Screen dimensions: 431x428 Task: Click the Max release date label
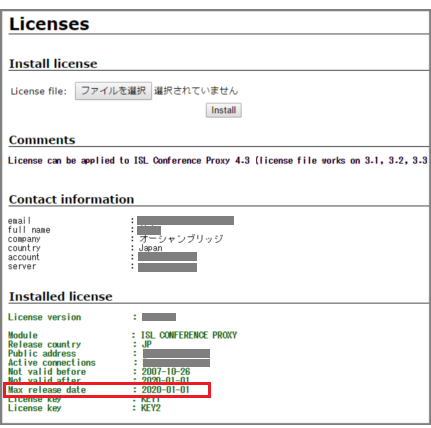[x=47, y=390]
